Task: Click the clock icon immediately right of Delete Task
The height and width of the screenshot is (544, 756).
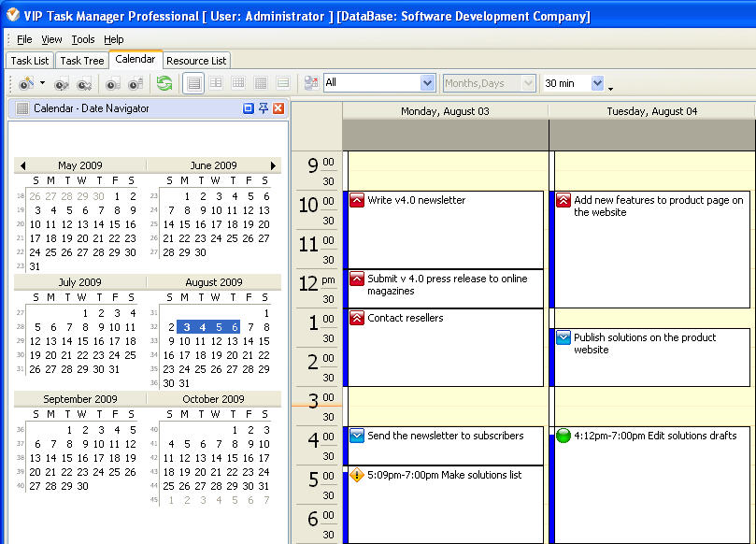Action: (x=113, y=84)
